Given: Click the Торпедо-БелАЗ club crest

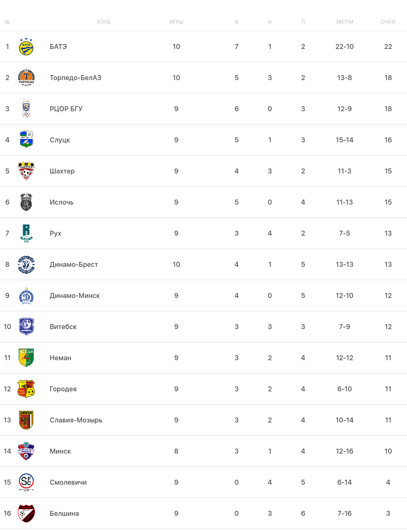Looking at the screenshot, I should (26, 78).
